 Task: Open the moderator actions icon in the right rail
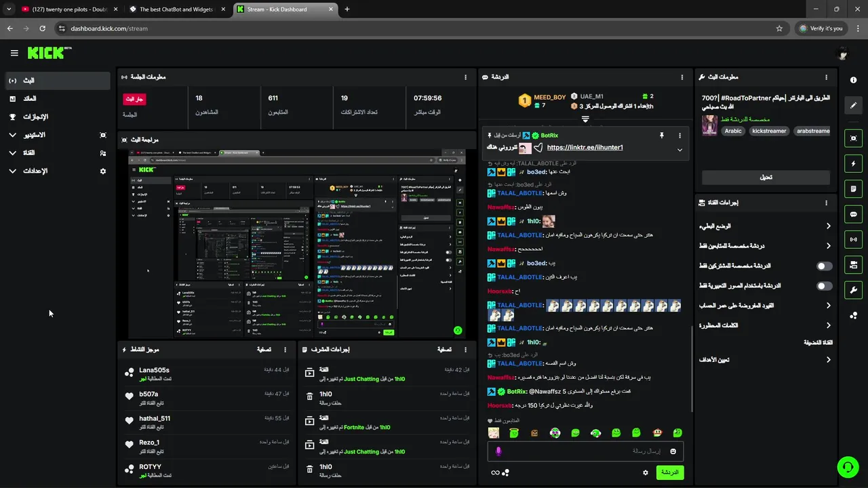[853, 264]
